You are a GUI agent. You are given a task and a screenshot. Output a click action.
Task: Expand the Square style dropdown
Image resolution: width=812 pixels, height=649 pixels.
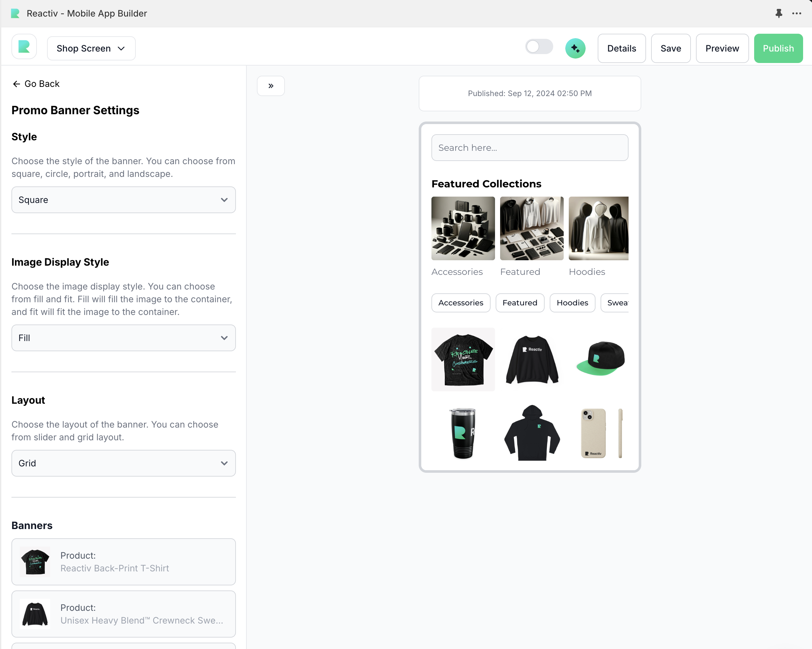coord(124,200)
